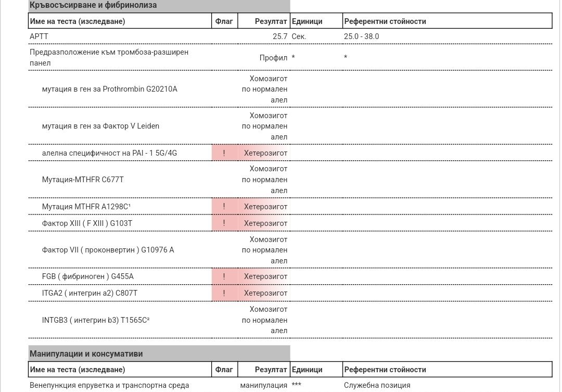
Task: Click the Референтни стойности header in first table
Action: tap(385, 21)
